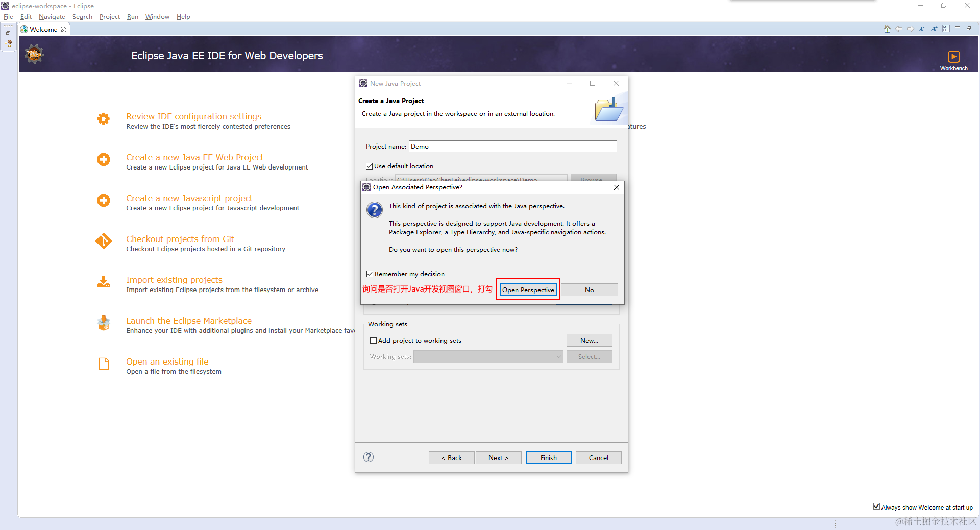Click the Open Perspective button
The width and height of the screenshot is (980, 530).
point(528,290)
